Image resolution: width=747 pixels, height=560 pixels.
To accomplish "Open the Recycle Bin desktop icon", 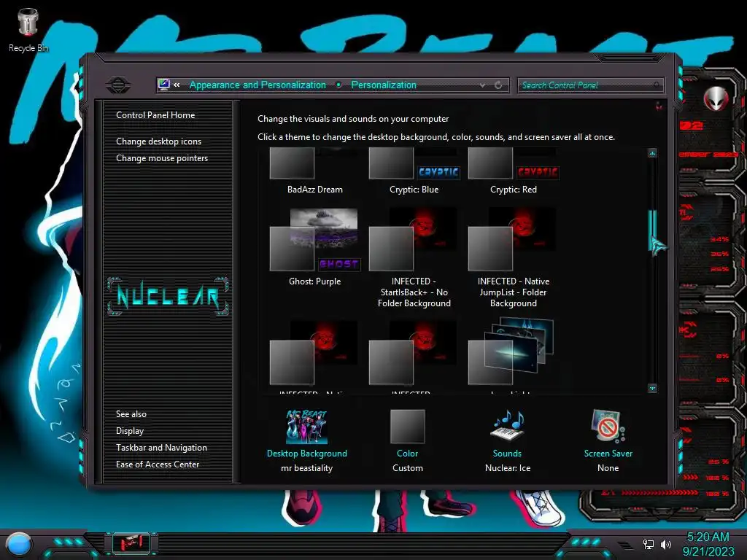I will pos(28,30).
